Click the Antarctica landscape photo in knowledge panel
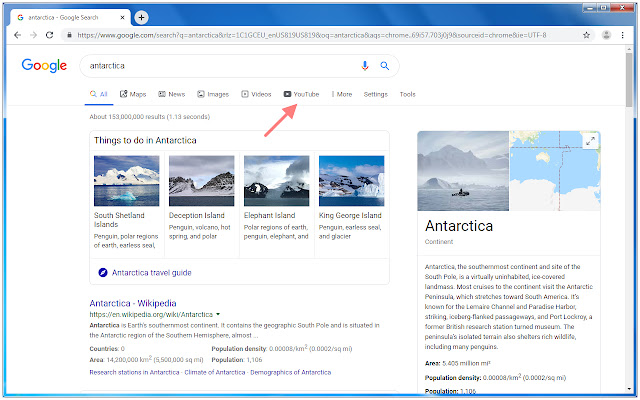This screenshot has height=400, width=640. click(463, 171)
